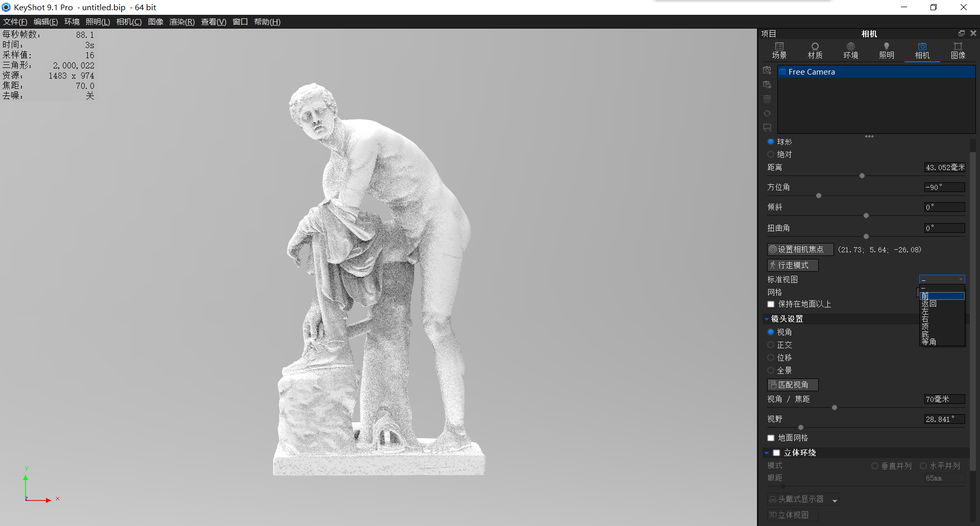Add a new camera in the Camera panel
Viewport: 980px width, 526px height.
tap(768, 70)
